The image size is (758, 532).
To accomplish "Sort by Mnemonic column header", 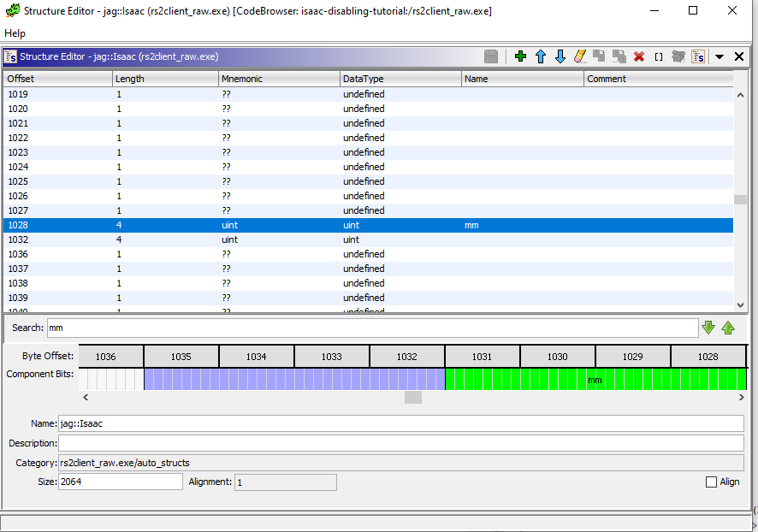I will tap(279, 79).
